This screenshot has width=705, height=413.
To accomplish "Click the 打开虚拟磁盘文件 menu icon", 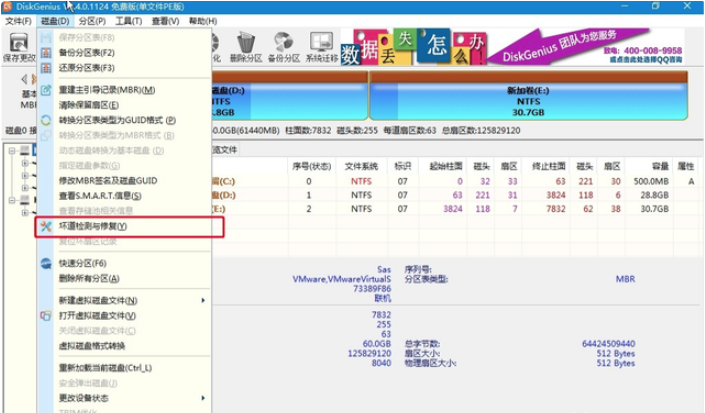I will (46, 316).
